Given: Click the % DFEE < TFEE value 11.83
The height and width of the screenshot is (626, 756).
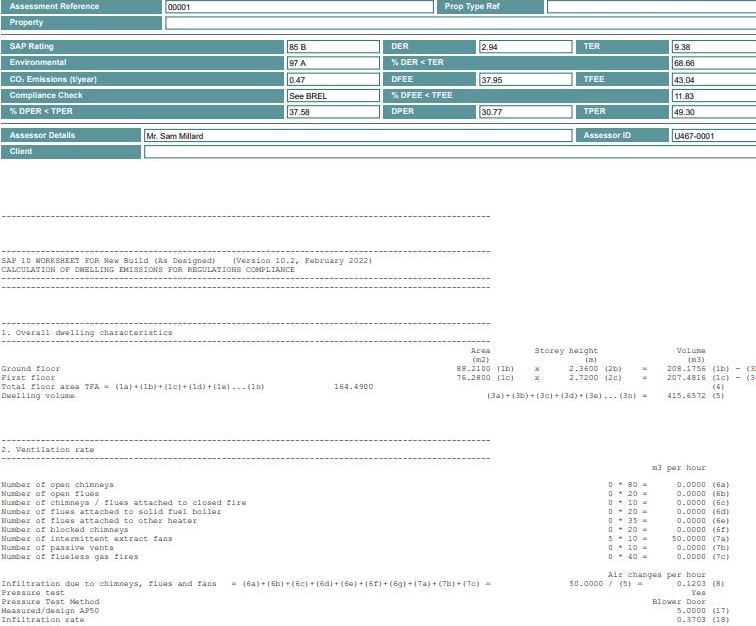Looking at the screenshot, I should 714,96.
